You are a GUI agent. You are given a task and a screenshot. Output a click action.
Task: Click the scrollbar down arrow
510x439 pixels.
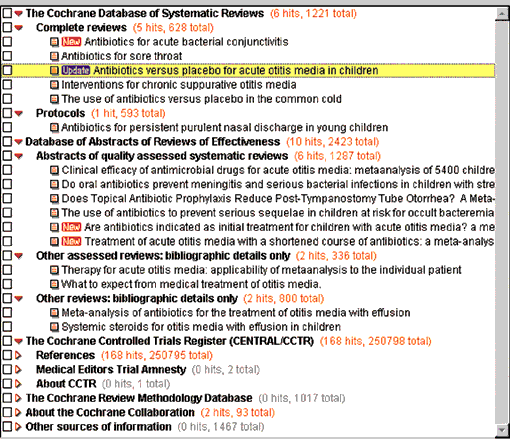(x=502, y=430)
